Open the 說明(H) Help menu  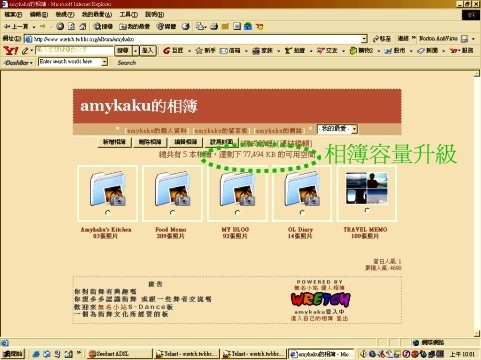point(154,15)
